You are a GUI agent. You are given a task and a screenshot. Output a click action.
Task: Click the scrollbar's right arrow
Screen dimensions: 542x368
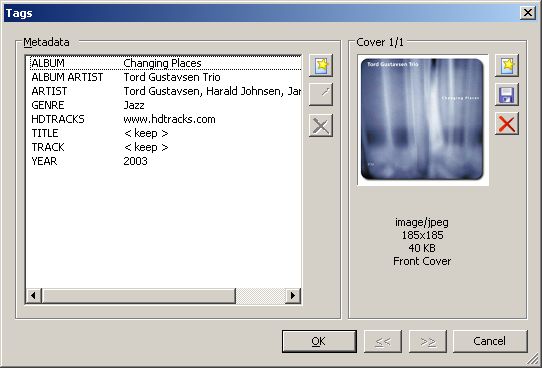pos(293,296)
